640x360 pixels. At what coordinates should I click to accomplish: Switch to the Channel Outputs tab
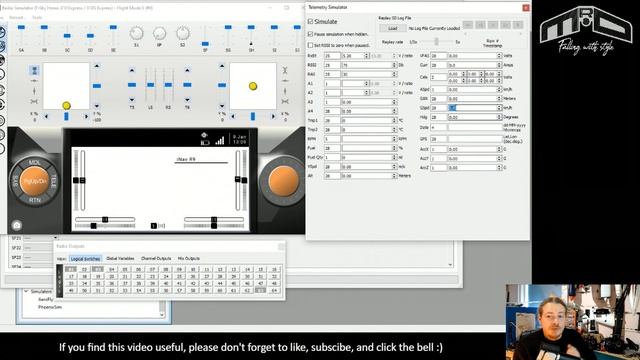point(156,258)
